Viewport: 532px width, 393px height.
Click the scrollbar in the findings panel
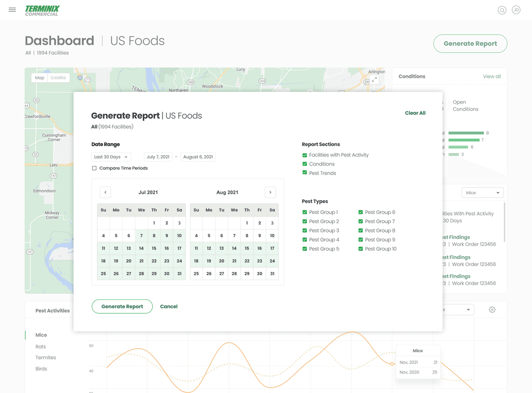[505, 222]
